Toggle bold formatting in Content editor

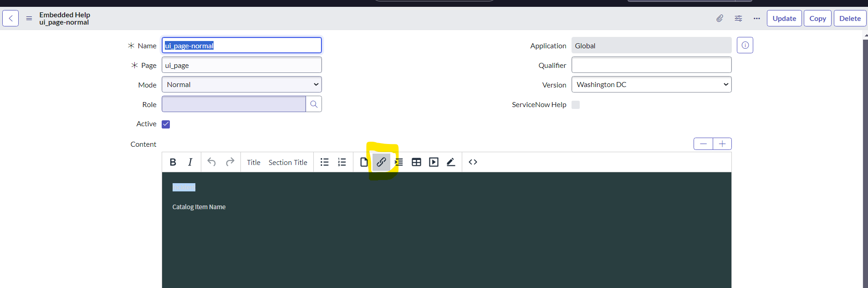tap(173, 162)
